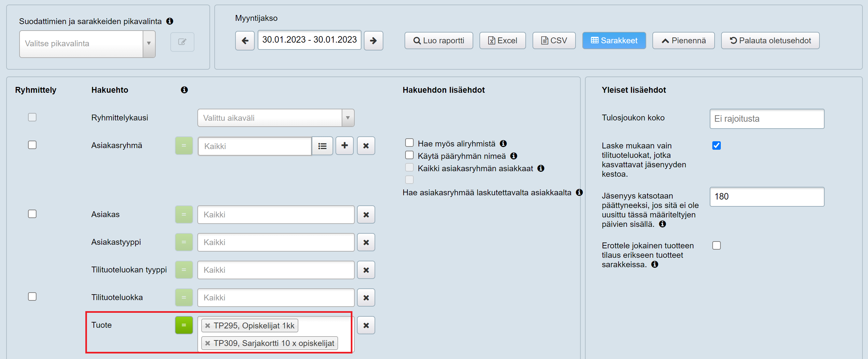
Task: Click the Luo raportti button
Action: point(438,41)
